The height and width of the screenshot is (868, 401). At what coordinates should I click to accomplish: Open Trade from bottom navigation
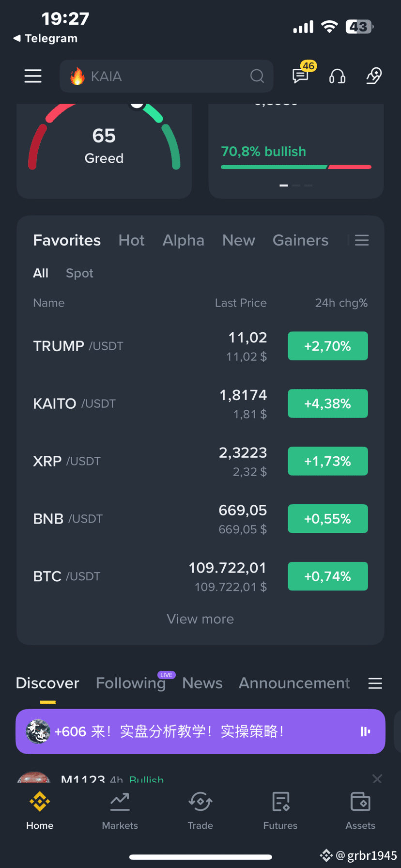200,811
